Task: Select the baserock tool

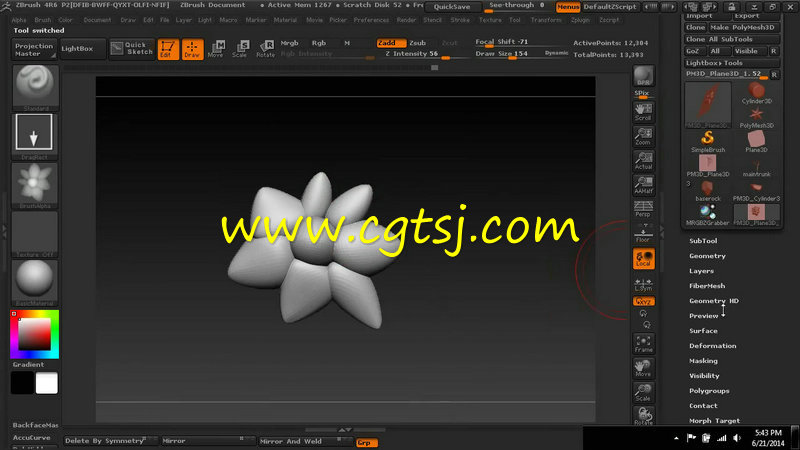Action: point(708,191)
